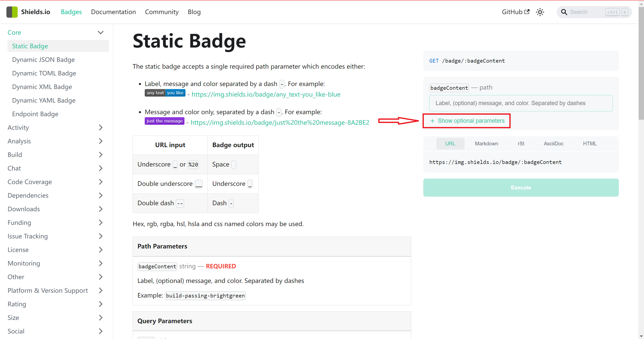The image size is (644, 339).
Task: Click the build-passing-brightgreen example code
Action: click(205, 295)
